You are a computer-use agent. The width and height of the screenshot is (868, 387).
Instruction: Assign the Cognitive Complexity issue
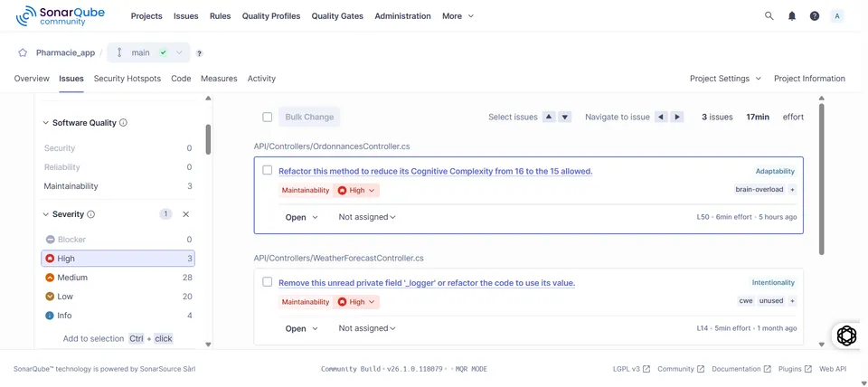(x=367, y=217)
